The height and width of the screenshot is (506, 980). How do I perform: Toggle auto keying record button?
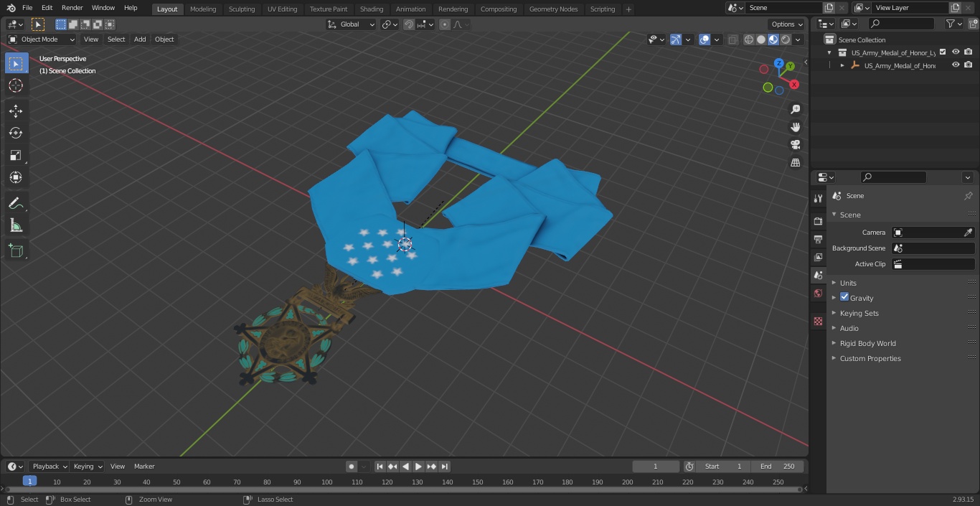[x=352, y=467]
